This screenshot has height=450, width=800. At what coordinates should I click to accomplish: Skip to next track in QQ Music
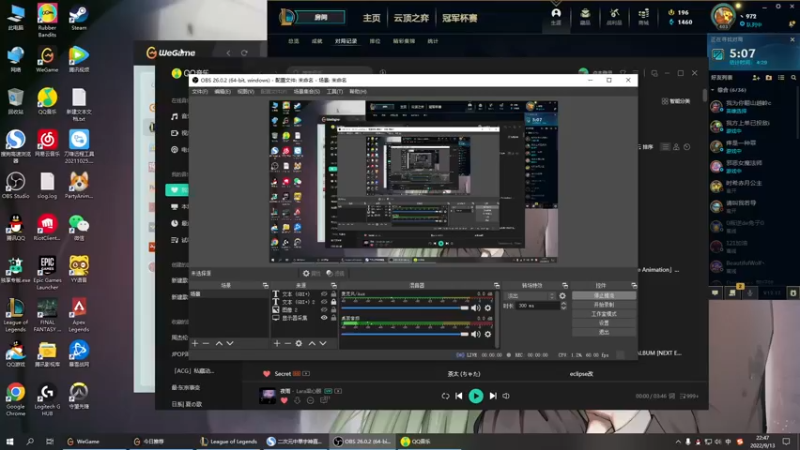click(493, 396)
